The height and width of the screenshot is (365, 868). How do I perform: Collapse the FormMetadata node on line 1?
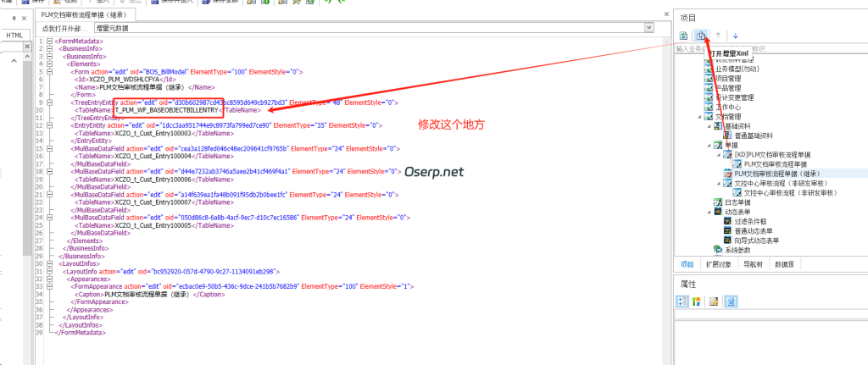point(49,41)
